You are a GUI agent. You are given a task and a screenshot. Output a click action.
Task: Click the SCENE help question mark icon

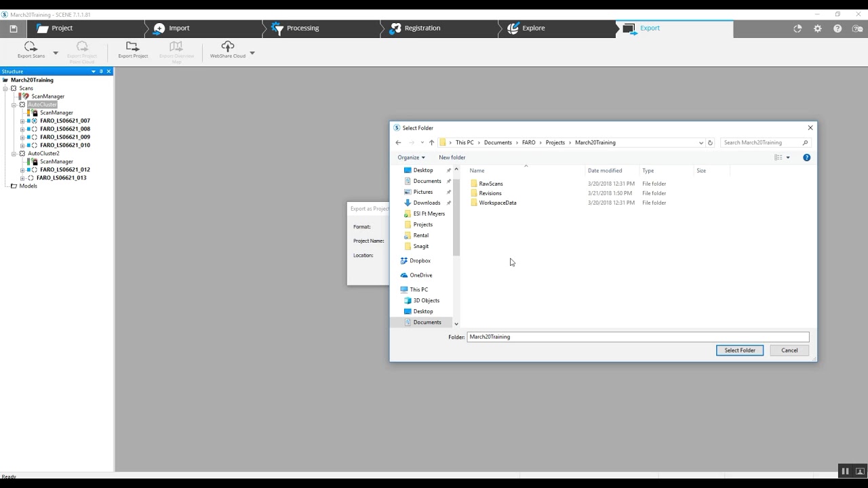[837, 28]
